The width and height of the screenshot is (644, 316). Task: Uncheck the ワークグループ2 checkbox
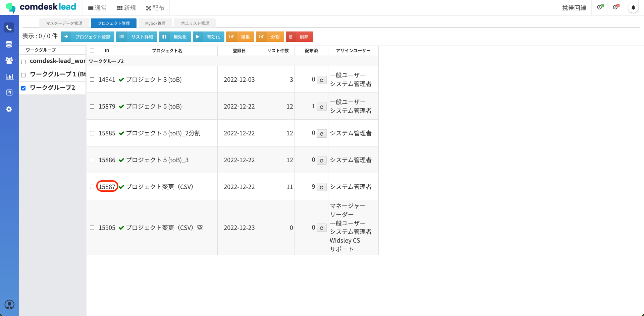23,88
